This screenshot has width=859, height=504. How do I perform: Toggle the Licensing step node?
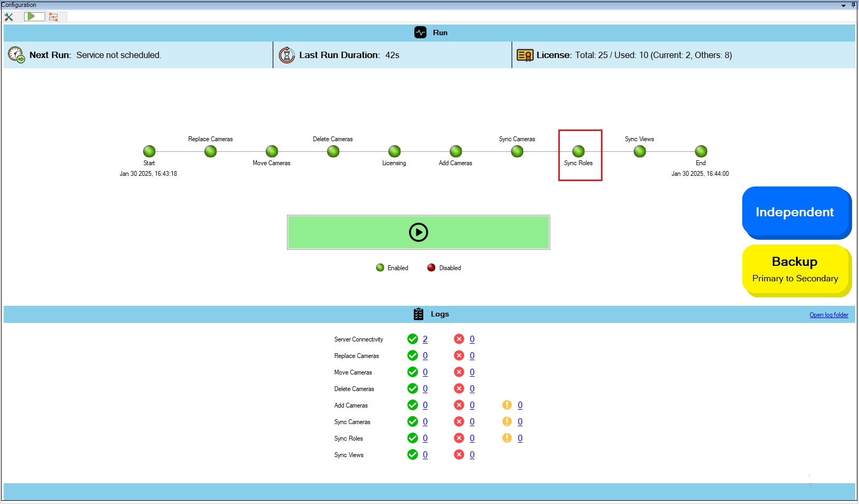pyautogui.click(x=395, y=151)
